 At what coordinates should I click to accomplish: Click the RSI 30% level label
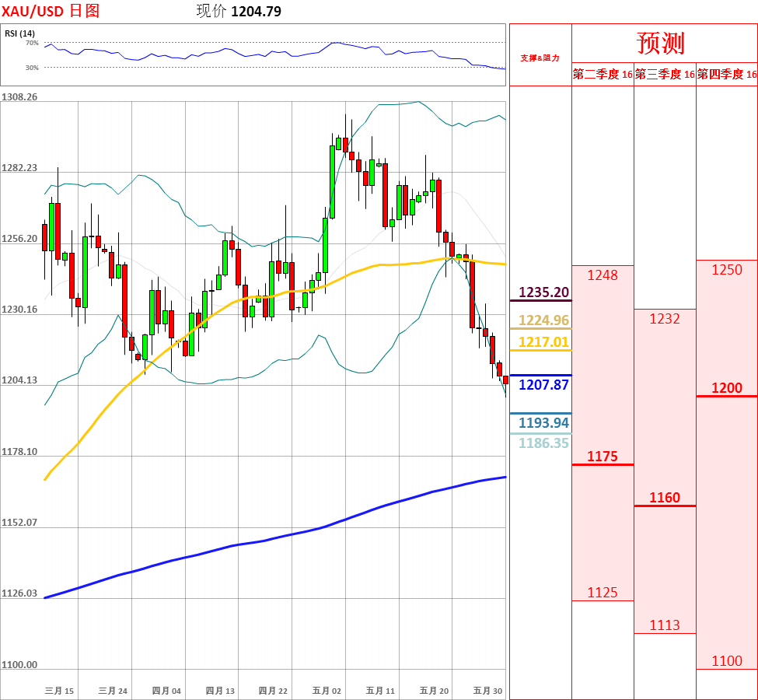[x=32, y=68]
